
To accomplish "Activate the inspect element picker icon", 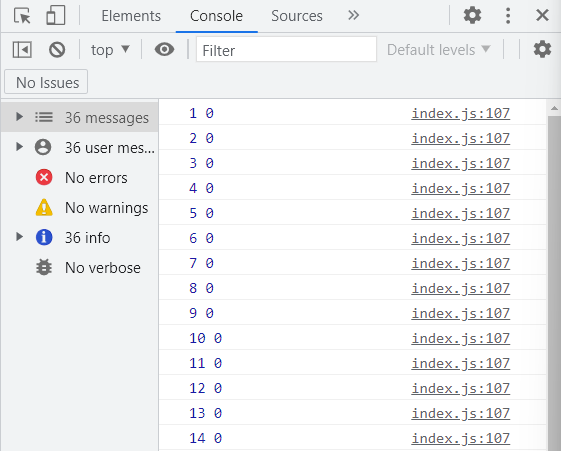I will point(22,16).
